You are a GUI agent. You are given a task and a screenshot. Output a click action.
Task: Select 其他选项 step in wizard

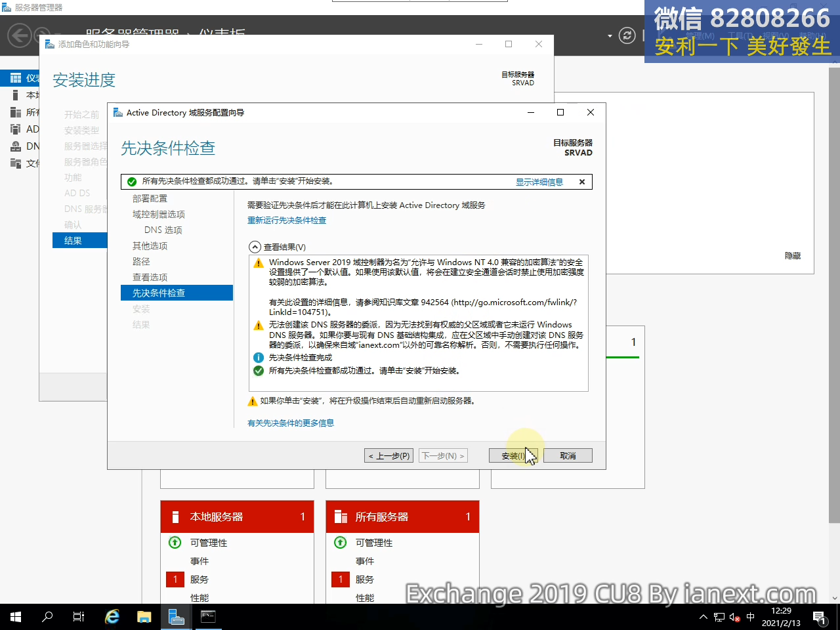tap(150, 245)
